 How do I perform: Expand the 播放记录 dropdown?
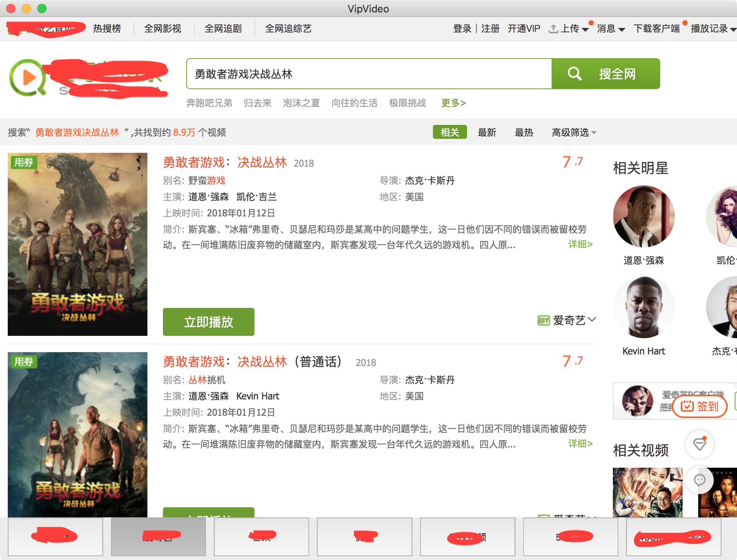pyautogui.click(x=733, y=29)
